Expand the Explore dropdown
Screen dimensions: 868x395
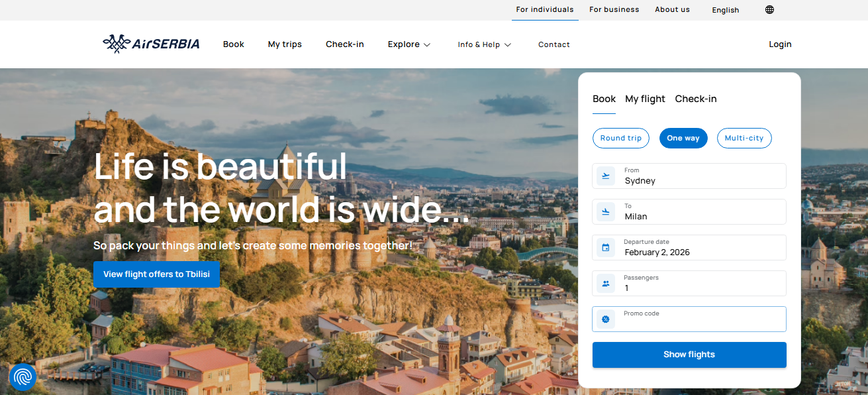409,44
